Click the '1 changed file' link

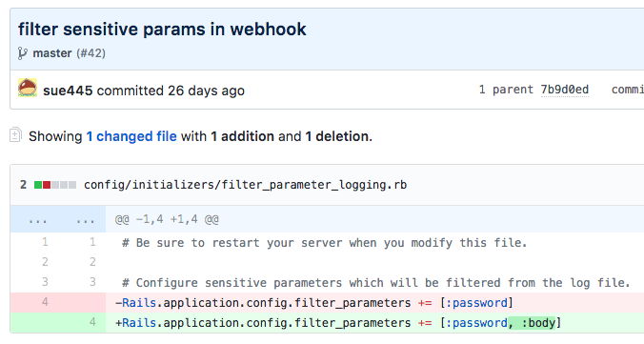[x=131, y=136]
